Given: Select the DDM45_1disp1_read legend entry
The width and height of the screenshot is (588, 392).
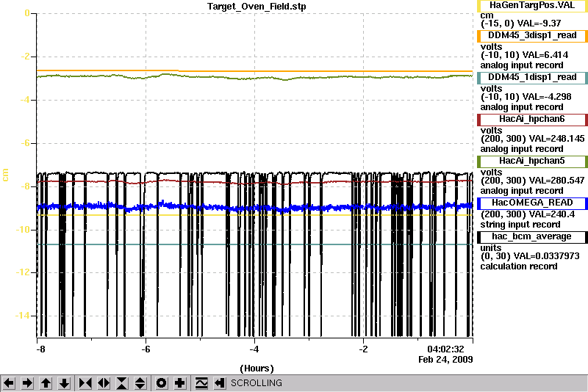Looking at the screenshot, I should pyautogui.click(x=532, y=78).
